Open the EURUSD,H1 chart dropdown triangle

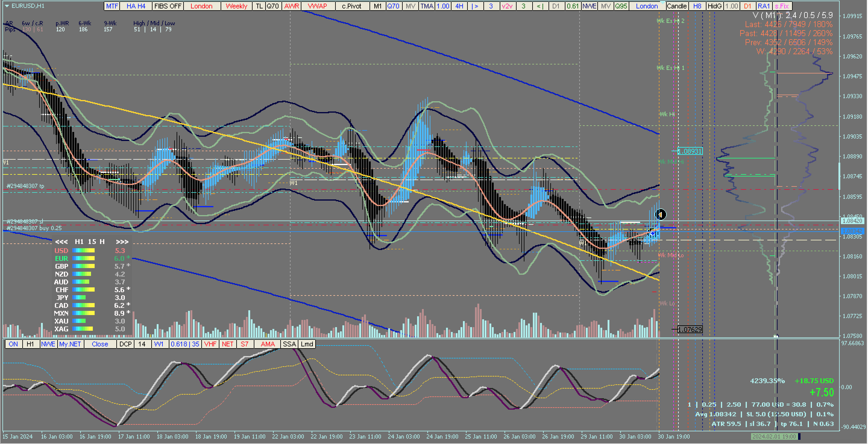(x=7, y=6)
